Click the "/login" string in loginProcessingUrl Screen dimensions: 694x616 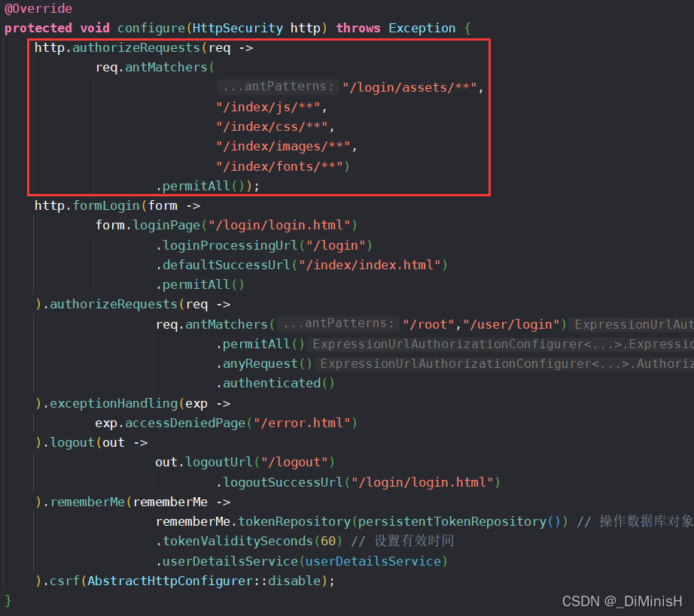click(x=336, y=245)
